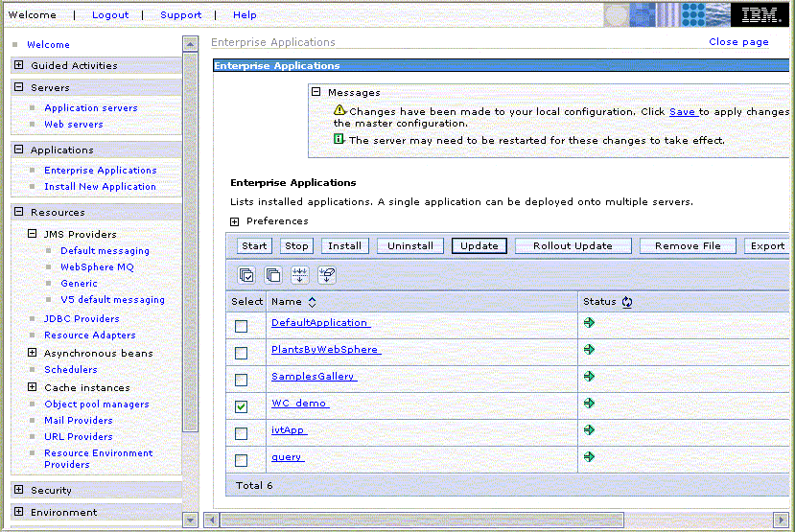
Task: Open Web servers in navigation
Action: (74, 125)
